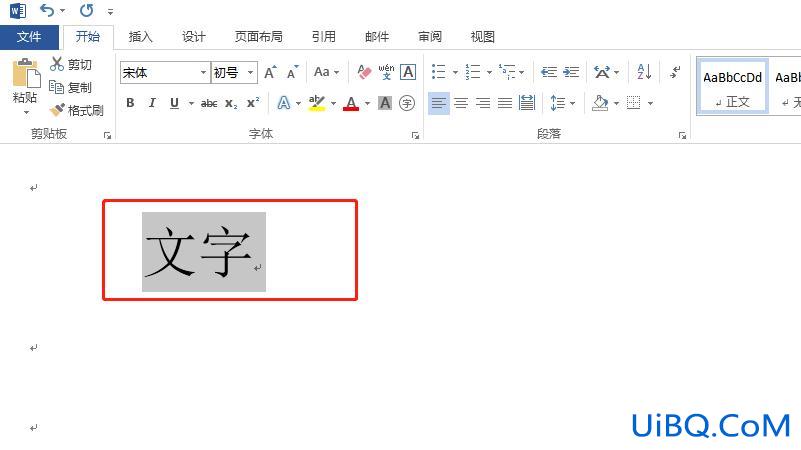Click the Paste clipboard icon
The height and width of the screenshot is (450, 801).
point(25,73)
